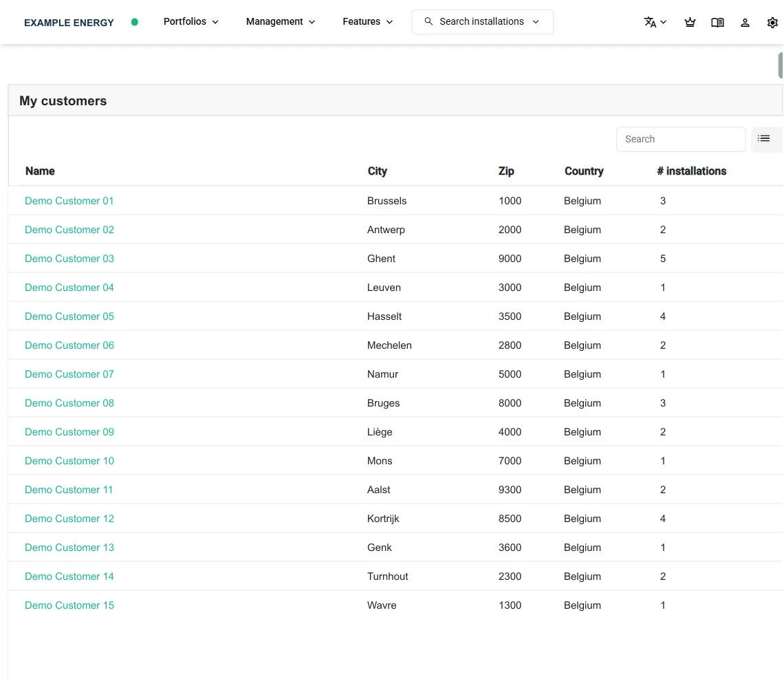Click zip code 1300
Viewport: 784px width, 681px height.
click(x=510, y=605)
